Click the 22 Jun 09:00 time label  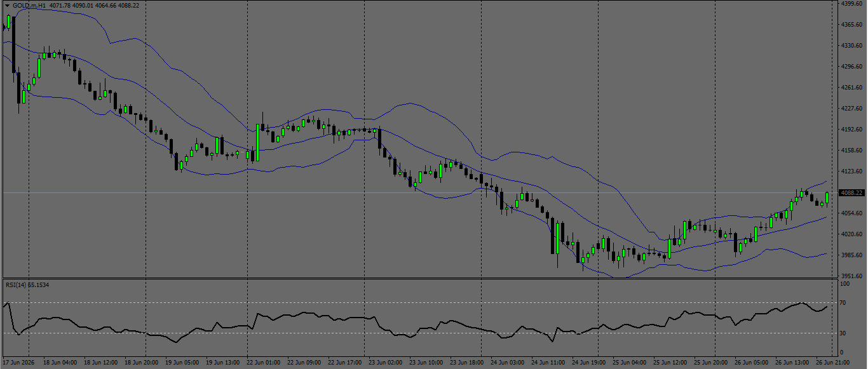click(304, 362)
